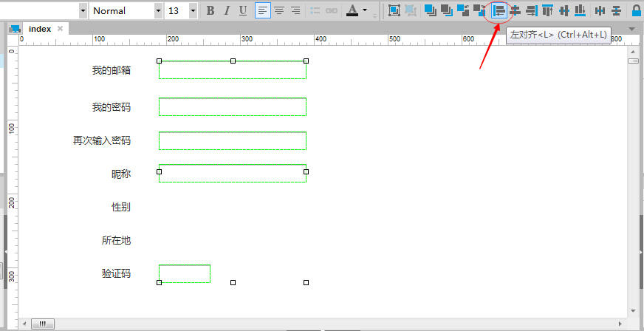Switch to the index page tab
644x331 pixels.
40,29
